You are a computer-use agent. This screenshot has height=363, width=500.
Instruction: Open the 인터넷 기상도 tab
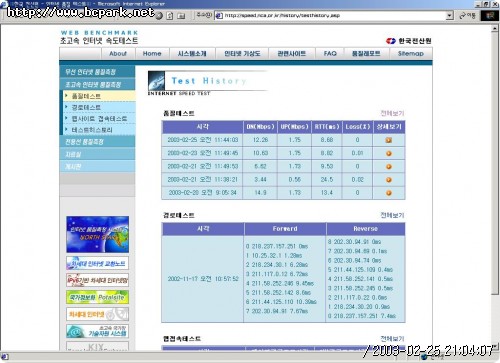click(242, 54)
